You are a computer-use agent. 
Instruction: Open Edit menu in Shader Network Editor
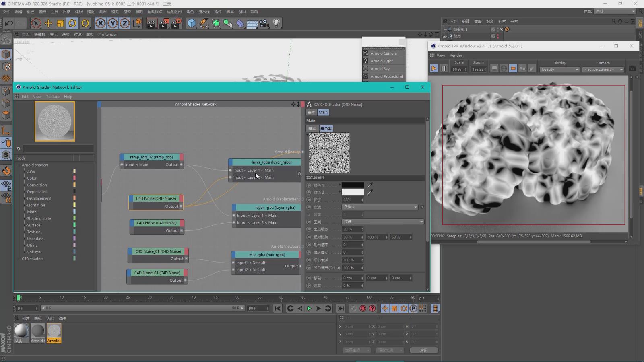click(x=25, y=97)
